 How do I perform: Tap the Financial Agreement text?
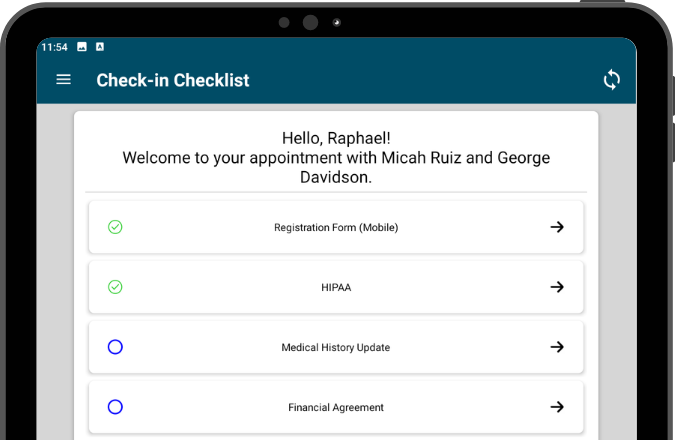click(x=336, y=407)
